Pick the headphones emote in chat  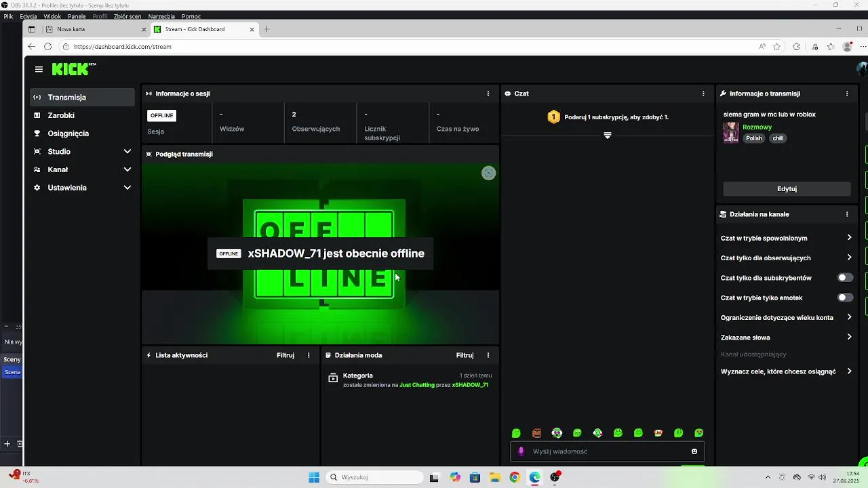click(557, 433)
